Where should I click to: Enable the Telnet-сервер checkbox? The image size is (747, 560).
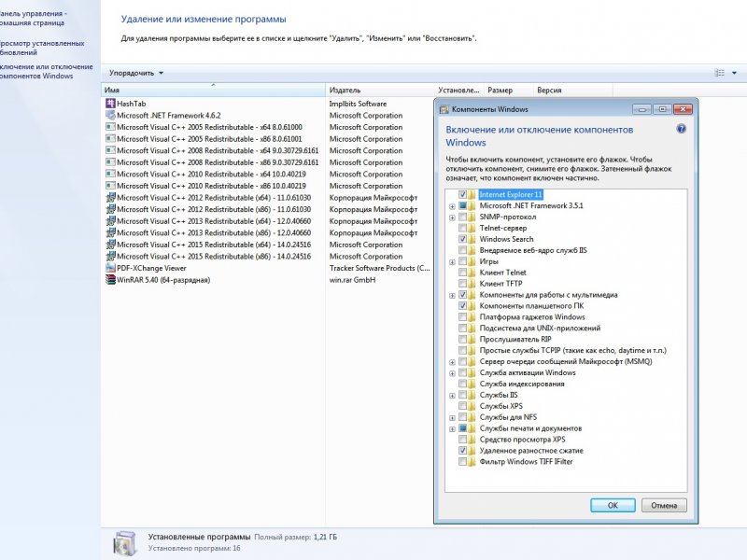[x=462, y=228]
